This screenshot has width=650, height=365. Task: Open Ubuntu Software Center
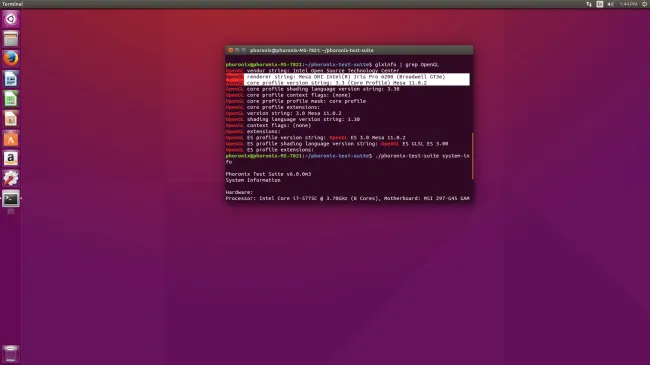pyautogui.click(x=11, y=139)
